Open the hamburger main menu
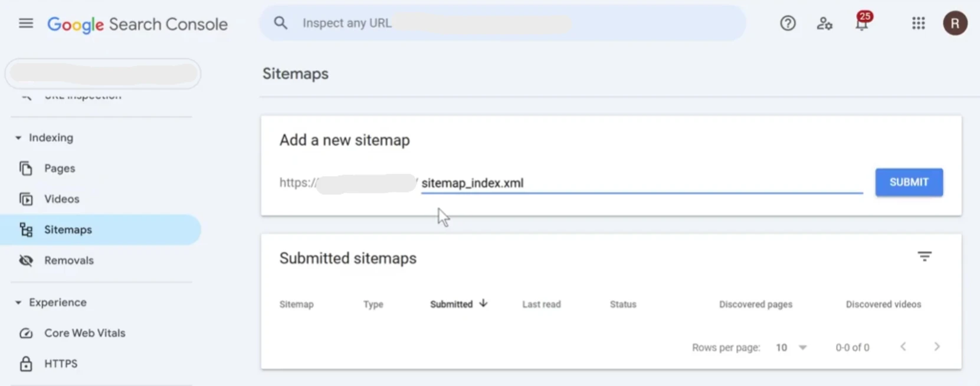 pyautogui.click(x=26, y=24)
